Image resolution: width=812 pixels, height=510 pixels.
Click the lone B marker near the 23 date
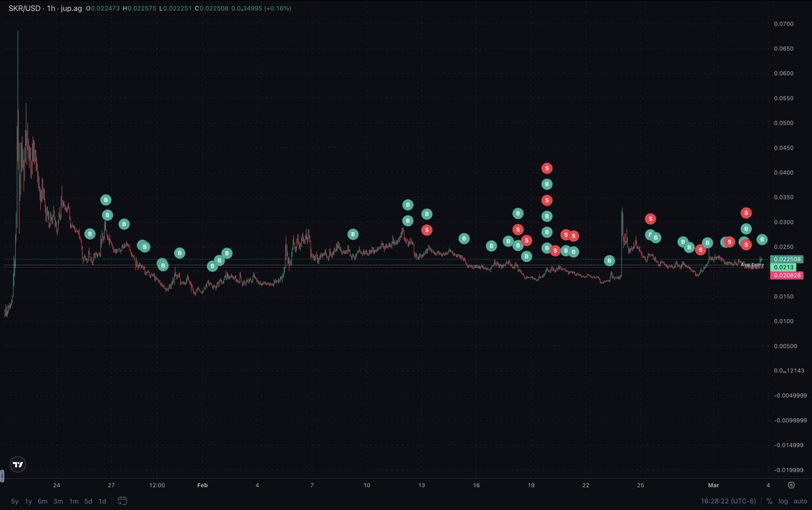click(x=609, y=260)
